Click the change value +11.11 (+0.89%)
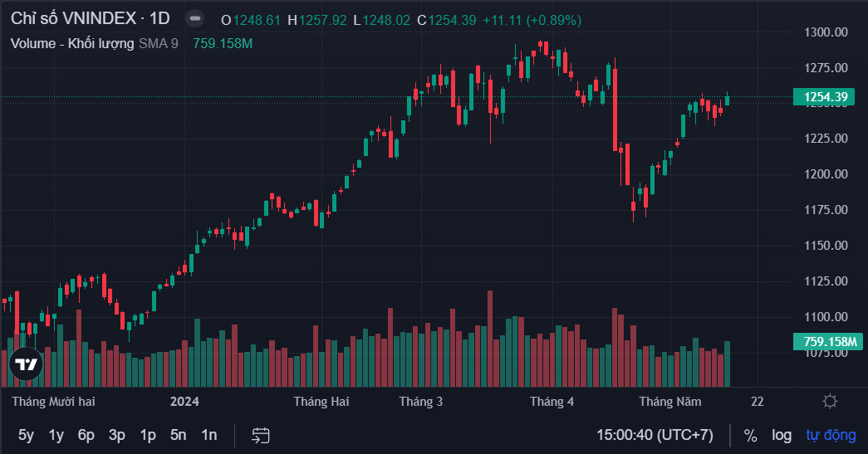The width and height of the screenshot is (868, 454). point(532,21)
